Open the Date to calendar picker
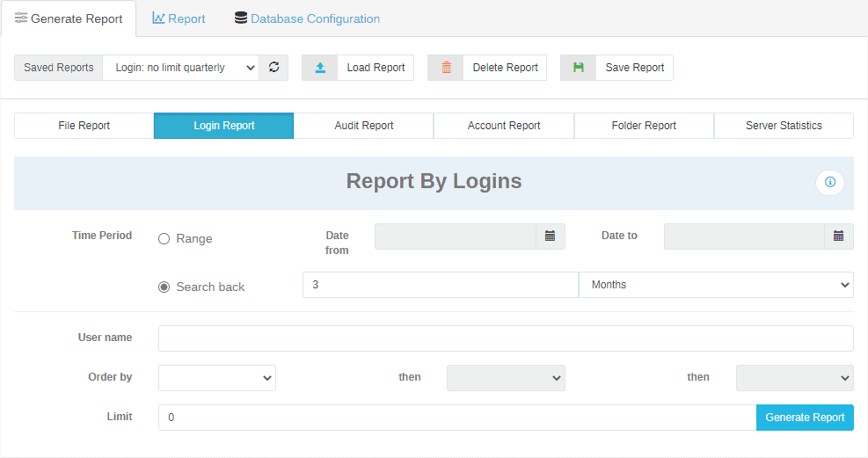This screenshot has width=868, height=458. pyautogui.click(x=838, y=236)
